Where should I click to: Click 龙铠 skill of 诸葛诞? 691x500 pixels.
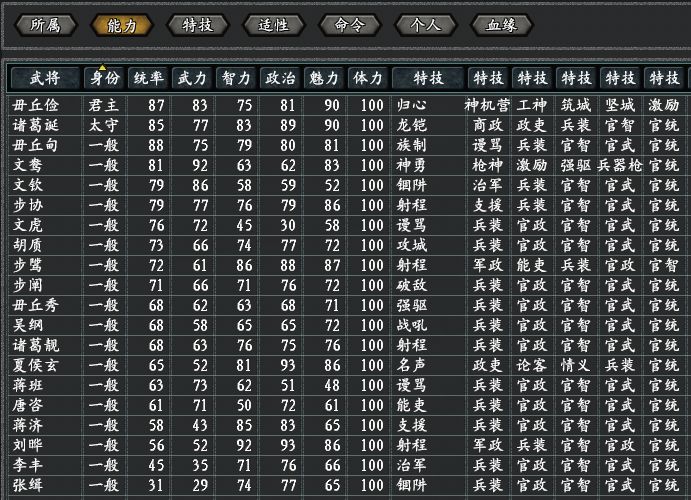coord(411,126)
